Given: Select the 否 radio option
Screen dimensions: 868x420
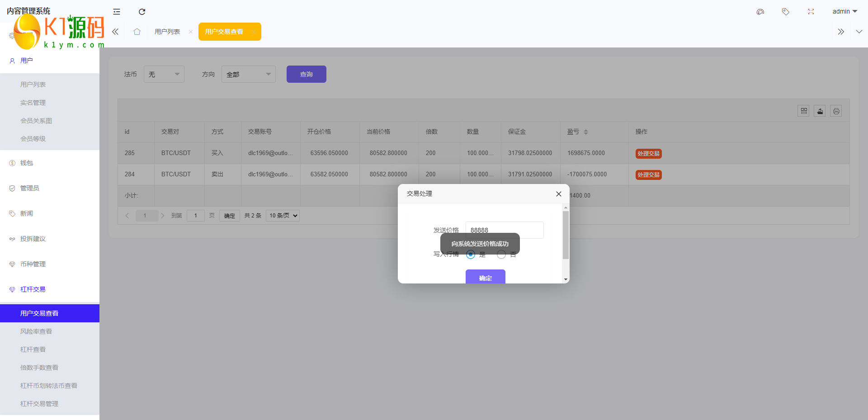Looking at the screenshot, I should pos(501,255).
